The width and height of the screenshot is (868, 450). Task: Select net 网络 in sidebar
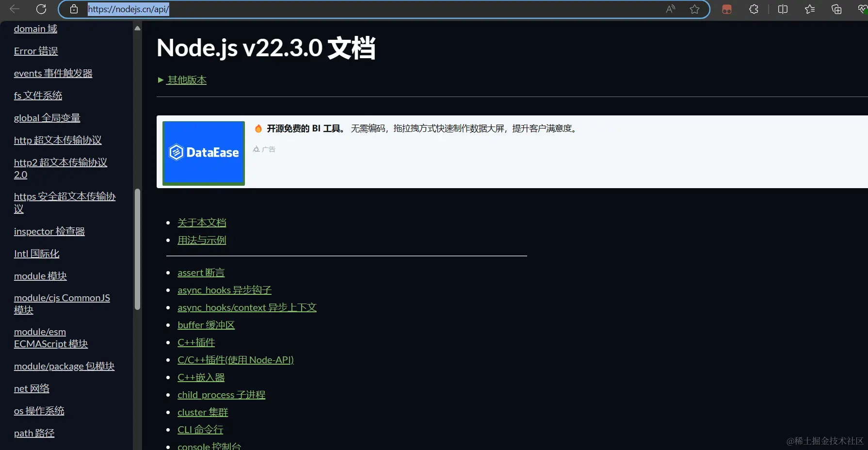coord(32,388)
